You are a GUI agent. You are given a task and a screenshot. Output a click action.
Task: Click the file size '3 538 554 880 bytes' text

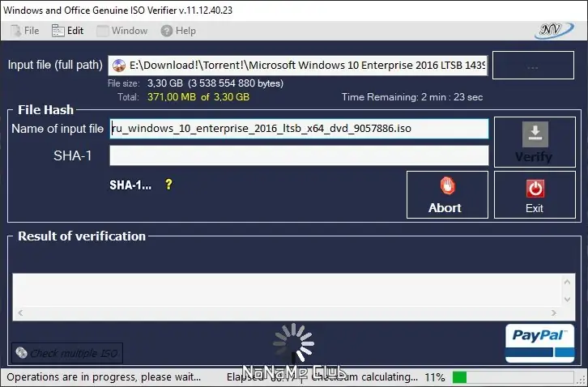pos(236,83)
